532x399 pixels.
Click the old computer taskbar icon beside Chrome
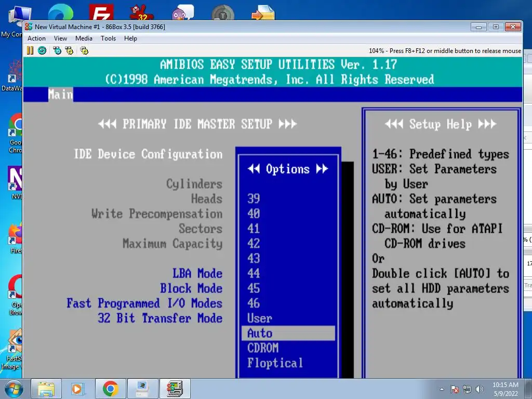click(x=142, y=389)
